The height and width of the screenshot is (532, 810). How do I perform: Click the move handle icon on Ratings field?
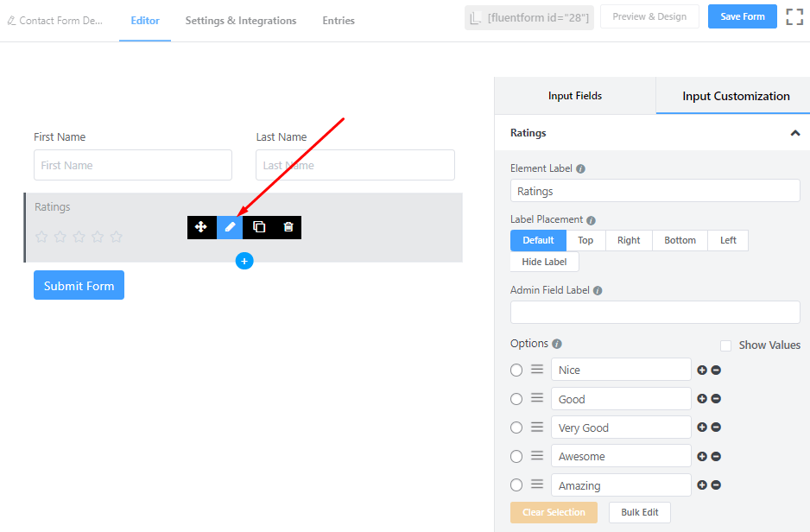[x=201, y=227]
